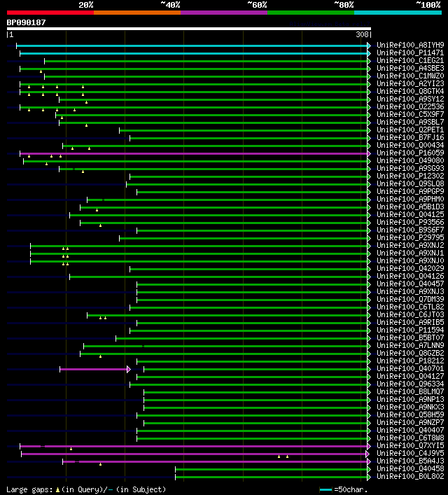Image resolution: width=448 pixels, height=495 pixels.
Task: Open hit UniRef100_A4SBE3
Action: click(x=410, y=68)
